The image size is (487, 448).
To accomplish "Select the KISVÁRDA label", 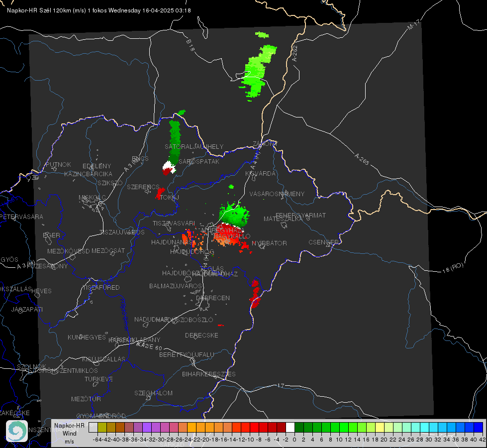I will (260, 173).
